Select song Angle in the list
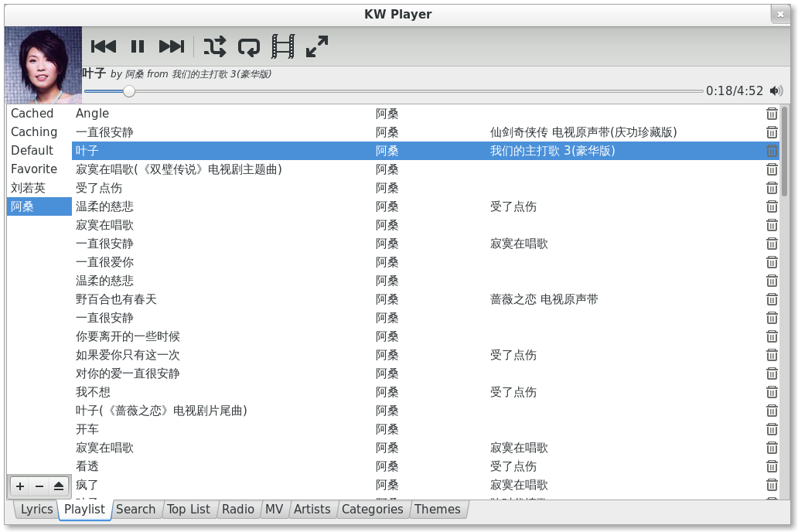 92,114
